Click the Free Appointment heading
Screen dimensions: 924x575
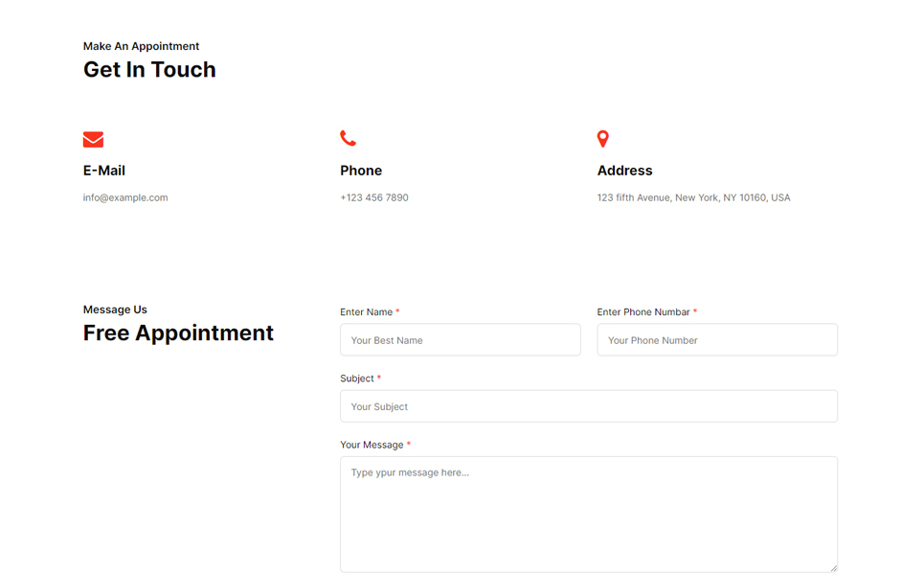click(x=178, y=333)
